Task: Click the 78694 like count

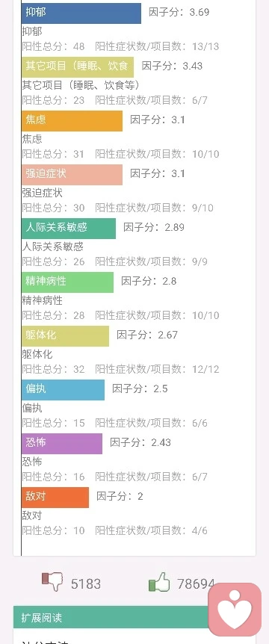Action: coord(196,583)
